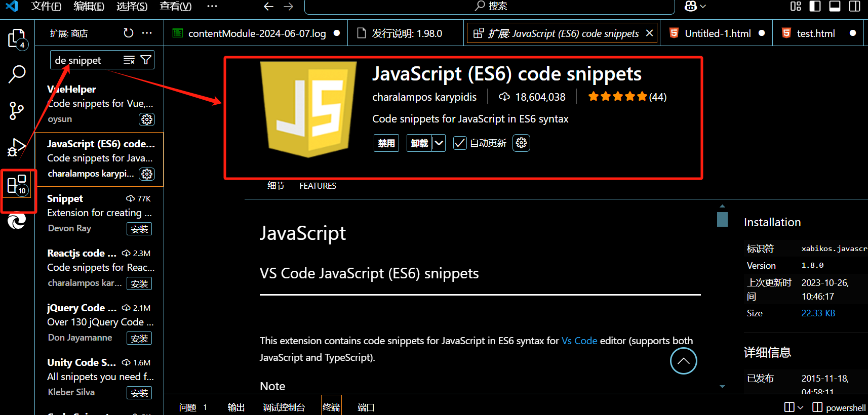Open the 文件(F) menu

tap(46, 6)
